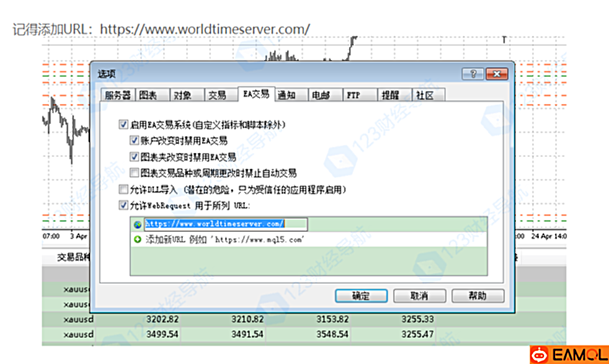
Task: Open the 社区 tab
Action: tap(424, 95)
